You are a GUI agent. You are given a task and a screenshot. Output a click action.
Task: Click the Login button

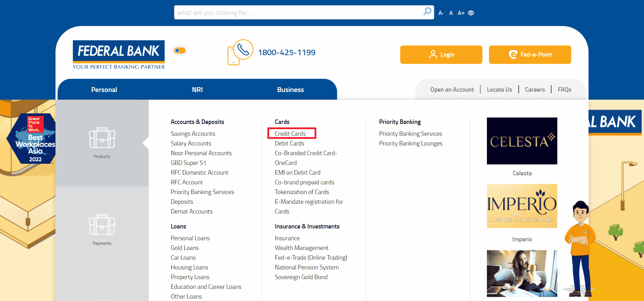441,55
